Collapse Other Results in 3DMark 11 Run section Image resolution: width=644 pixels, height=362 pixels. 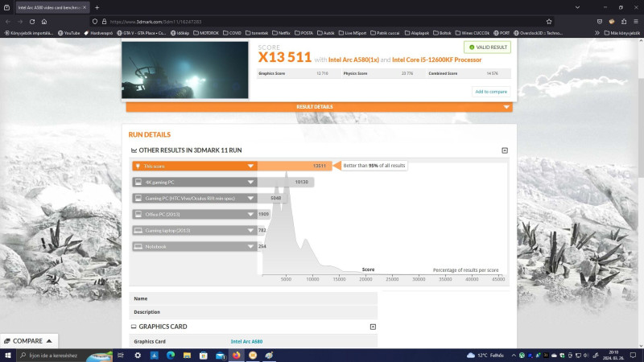pos(505,150)
